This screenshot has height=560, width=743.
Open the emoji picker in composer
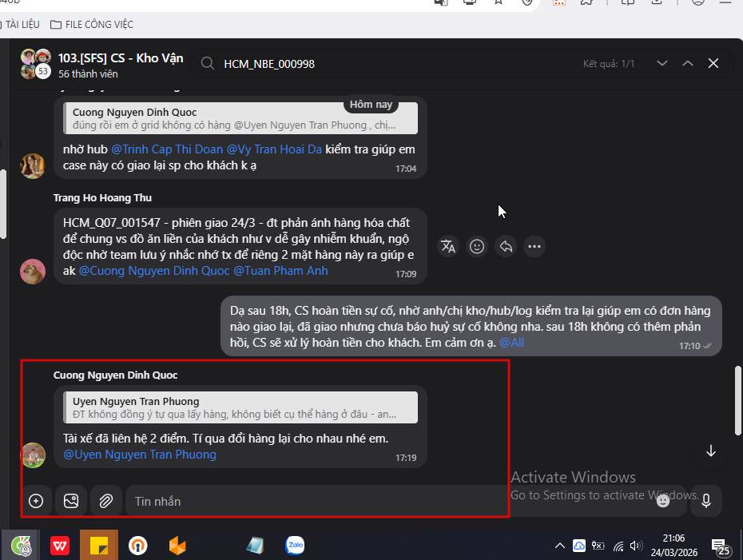coord(663,500)
